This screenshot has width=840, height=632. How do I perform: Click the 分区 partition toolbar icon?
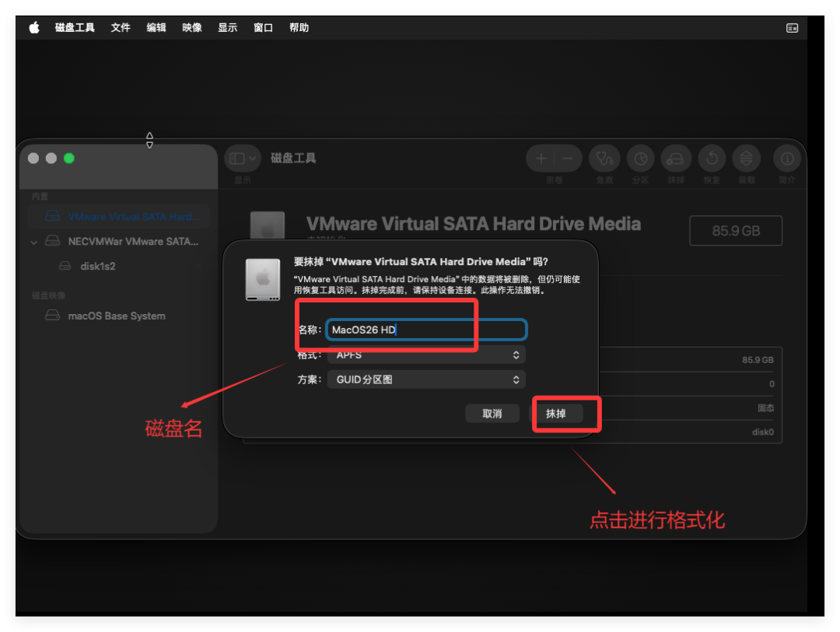(x=641, y=158)
